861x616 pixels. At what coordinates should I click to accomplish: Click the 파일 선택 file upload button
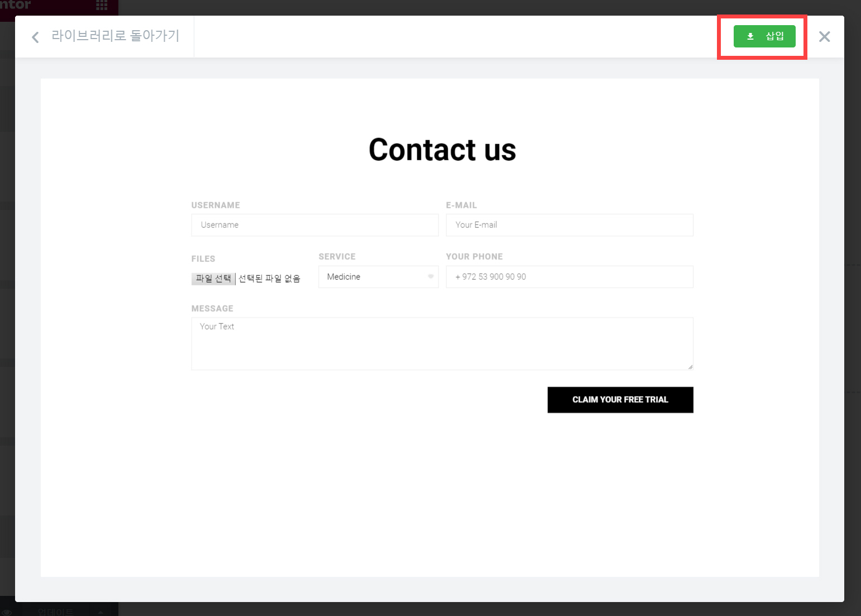coord(213,278)
